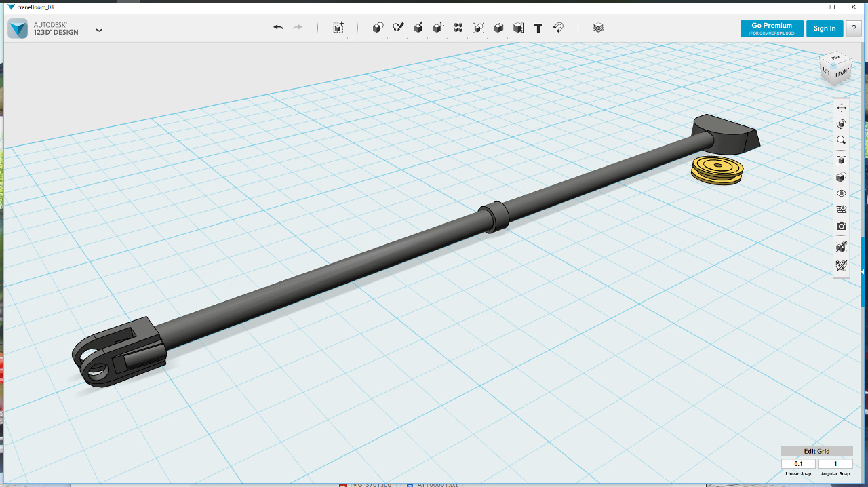Toggle the sketch snap icon at the bar's bottom

tap(842, 265)
